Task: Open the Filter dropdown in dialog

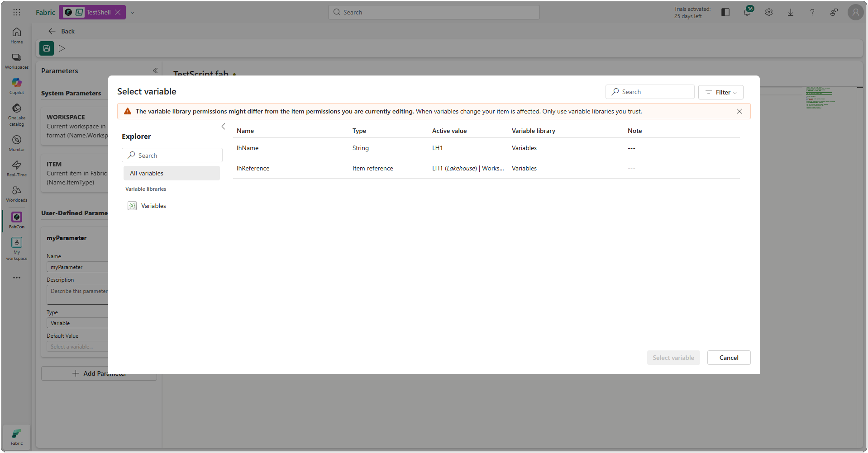Action: tap(720, 92)
